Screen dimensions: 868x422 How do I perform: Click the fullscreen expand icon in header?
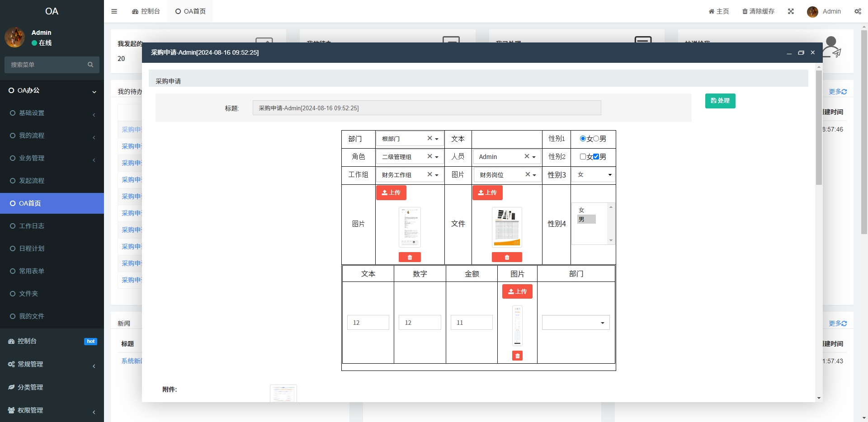[x=791, y=11]
